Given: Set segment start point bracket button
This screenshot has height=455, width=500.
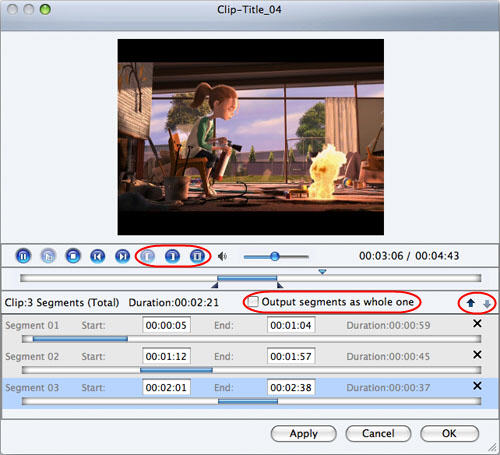Looking at the screenshot, I should pos(147,256).
